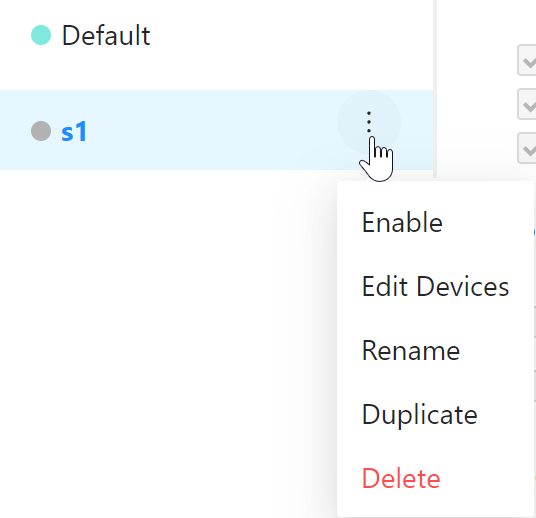The image size is (536, 518).
Task: Click the Default name label
Action: click(x=106, y=35)
